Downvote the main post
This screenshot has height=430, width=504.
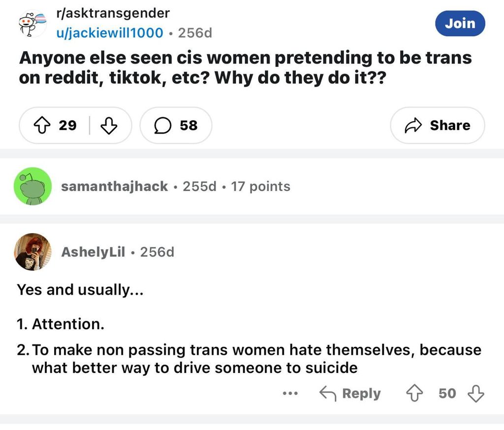point(109,125)
